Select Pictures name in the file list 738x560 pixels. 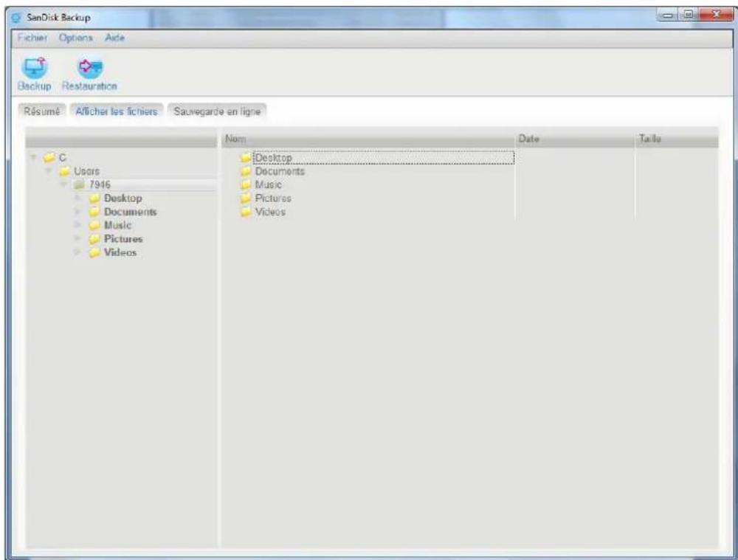point(273,198)
